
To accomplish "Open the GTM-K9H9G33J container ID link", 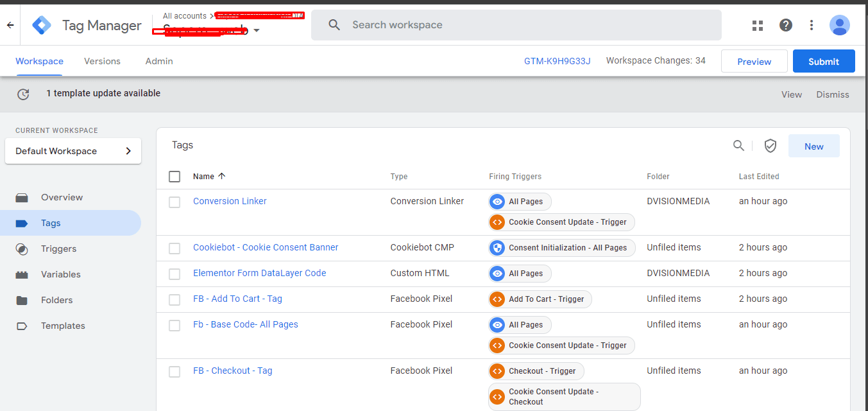I will (557, 61).
